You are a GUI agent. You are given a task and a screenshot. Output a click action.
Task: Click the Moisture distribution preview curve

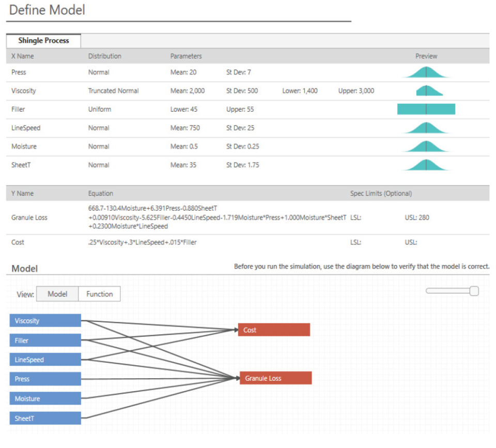point(426,146)
